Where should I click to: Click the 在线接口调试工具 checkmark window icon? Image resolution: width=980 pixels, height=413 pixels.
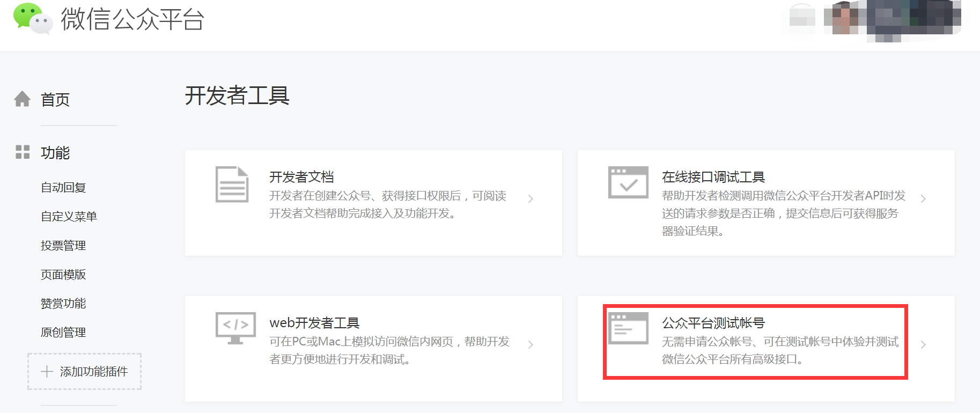tap(628, 182)
